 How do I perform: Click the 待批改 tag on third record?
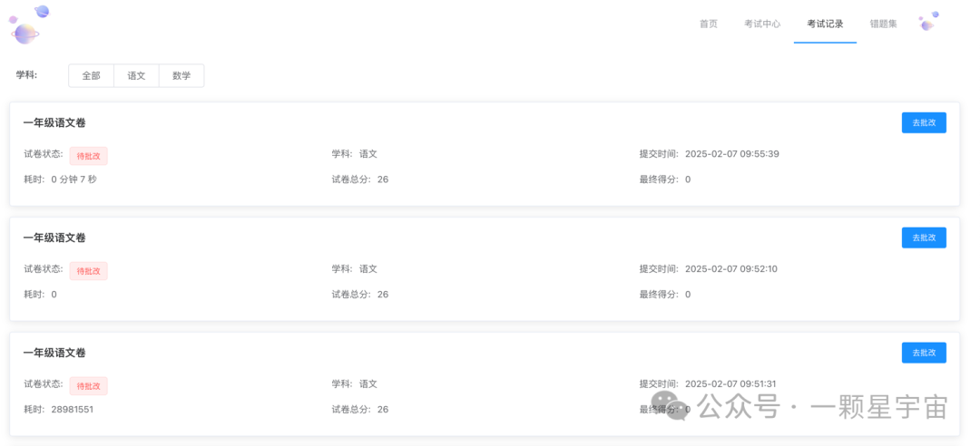[x=89, y=386]
